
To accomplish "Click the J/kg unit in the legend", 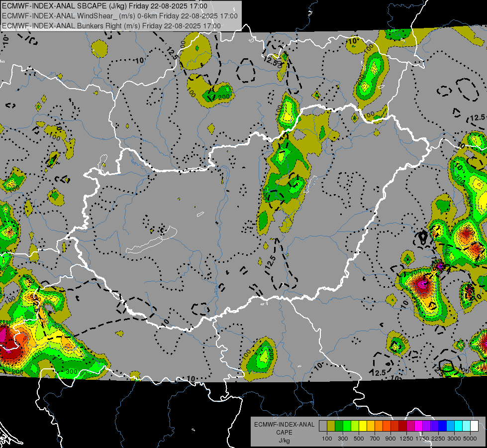I will coord(284,441).
